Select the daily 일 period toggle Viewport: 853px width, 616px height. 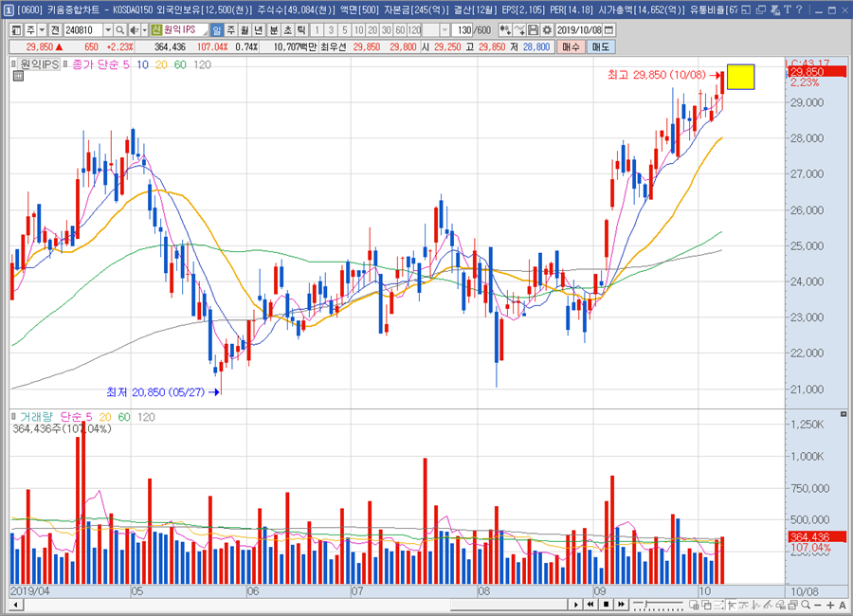pyautogui.click(x=217, y=30)
